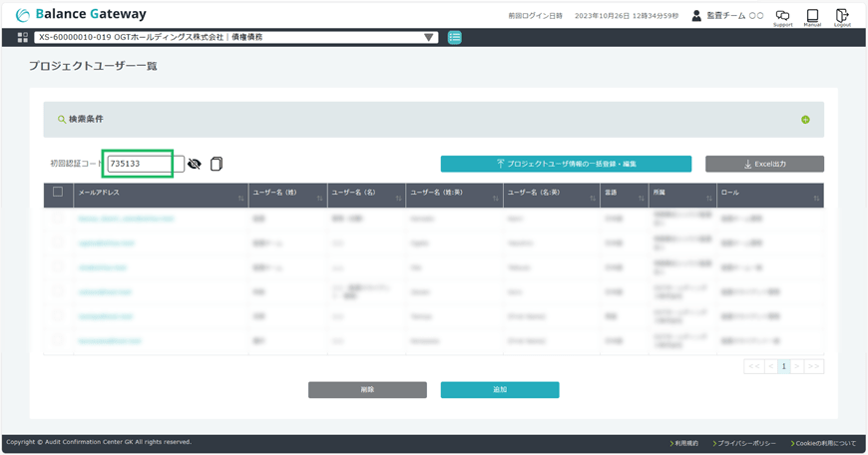
Task: Jump to last page with >> button
Action: point(814,366)
